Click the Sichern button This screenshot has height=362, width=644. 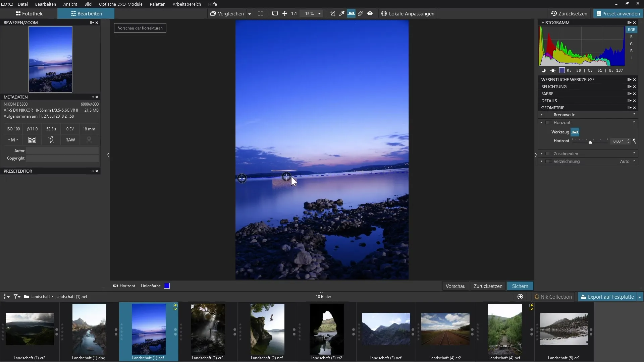(520, 286)
